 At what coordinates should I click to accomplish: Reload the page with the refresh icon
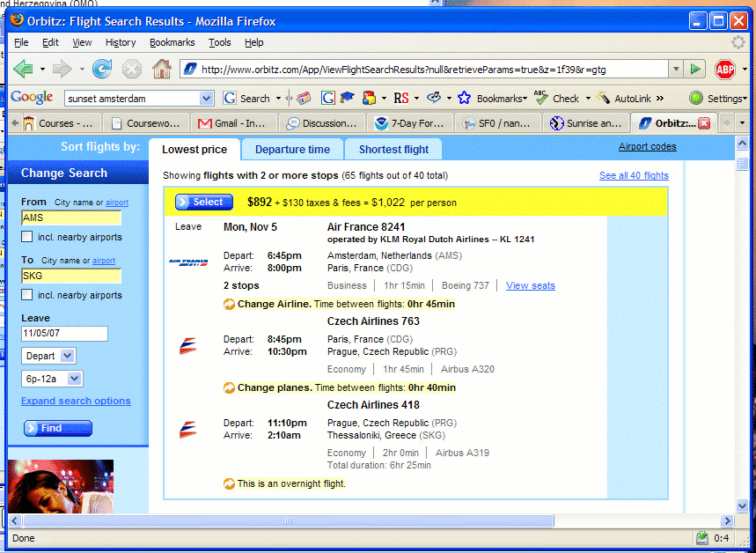102,69
